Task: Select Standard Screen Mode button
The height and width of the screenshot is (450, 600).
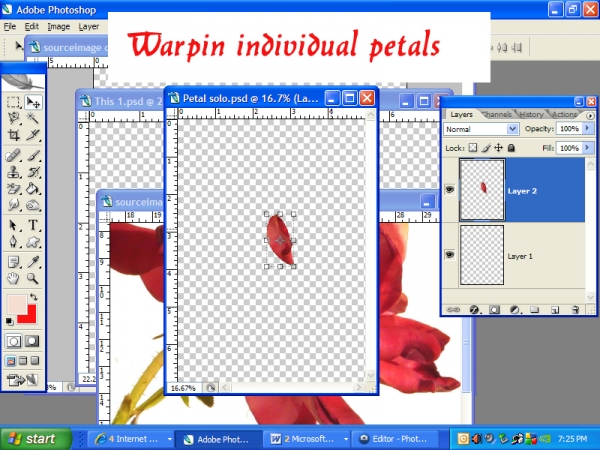Action: tap(11, 360)
